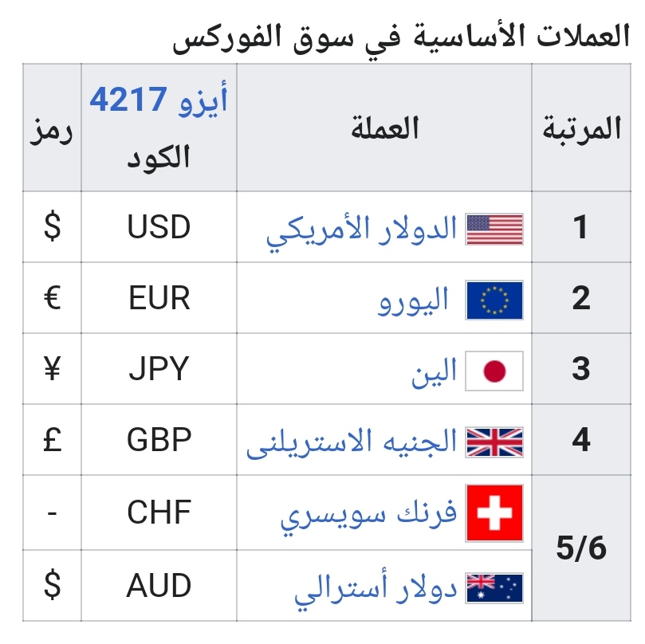Open the الين currency link
The width and height of the screenshot is (645, 644).
[435, 371]
